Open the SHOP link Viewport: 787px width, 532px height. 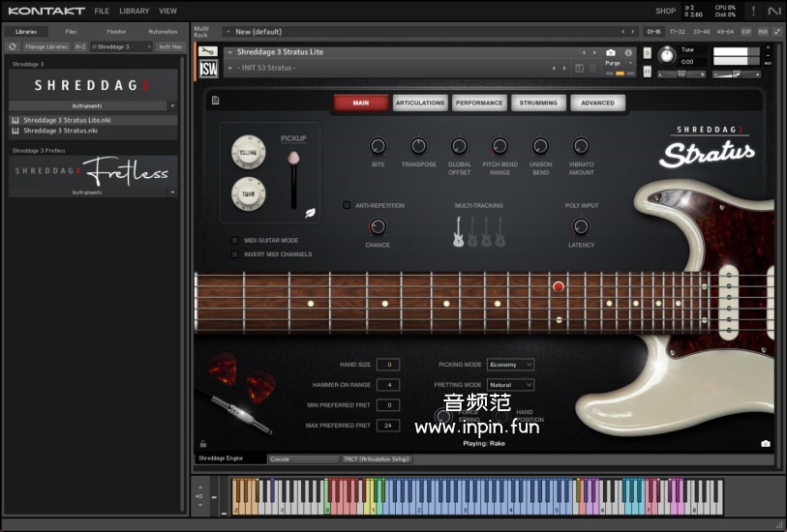click(x=666, y=11)
